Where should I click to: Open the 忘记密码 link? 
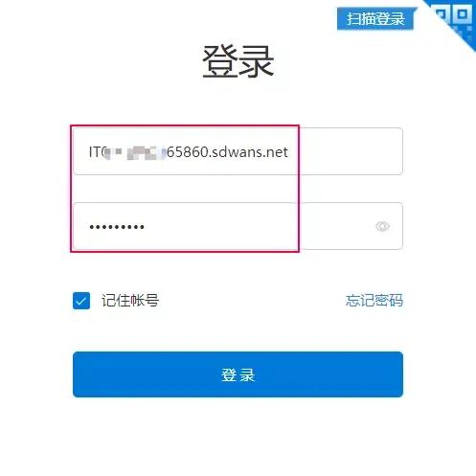374,301
